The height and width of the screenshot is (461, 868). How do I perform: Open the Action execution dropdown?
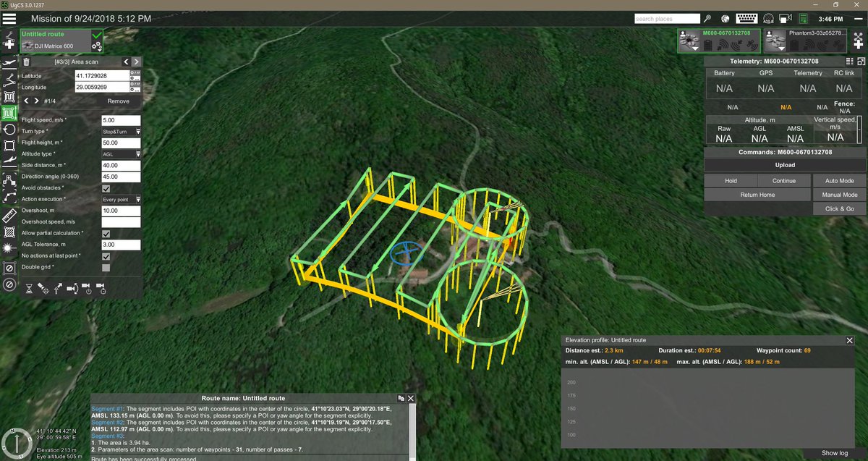point(121,199)
